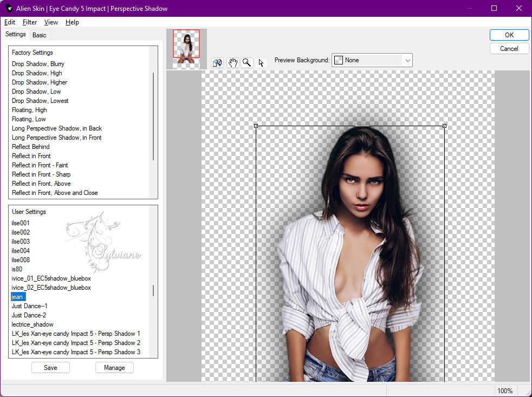Select preset "Reflect in Front - Sharp"
This screenshot has height=397, width=532.
[41, 174]
